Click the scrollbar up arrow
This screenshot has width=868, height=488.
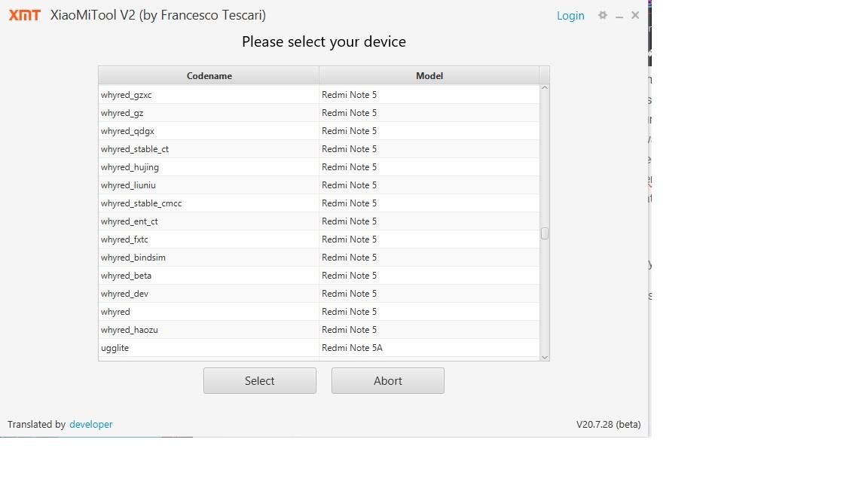coord(545,89)
